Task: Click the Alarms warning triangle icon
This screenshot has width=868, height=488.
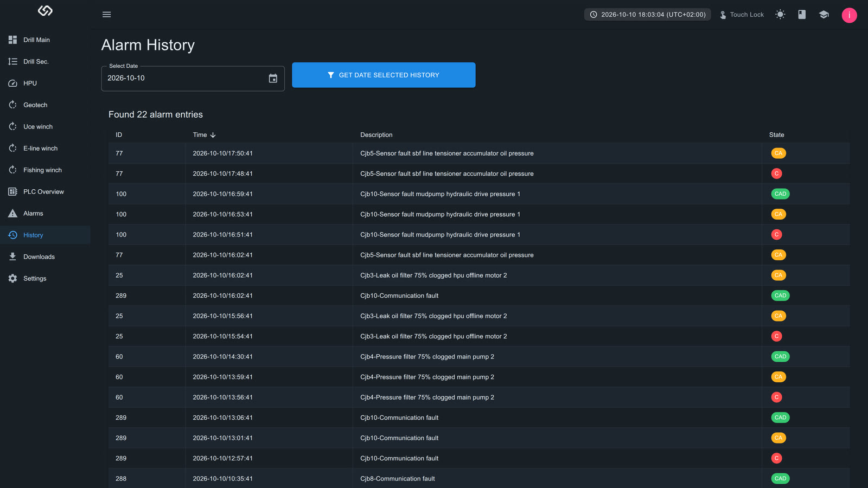Action: [x=12, y=213]
